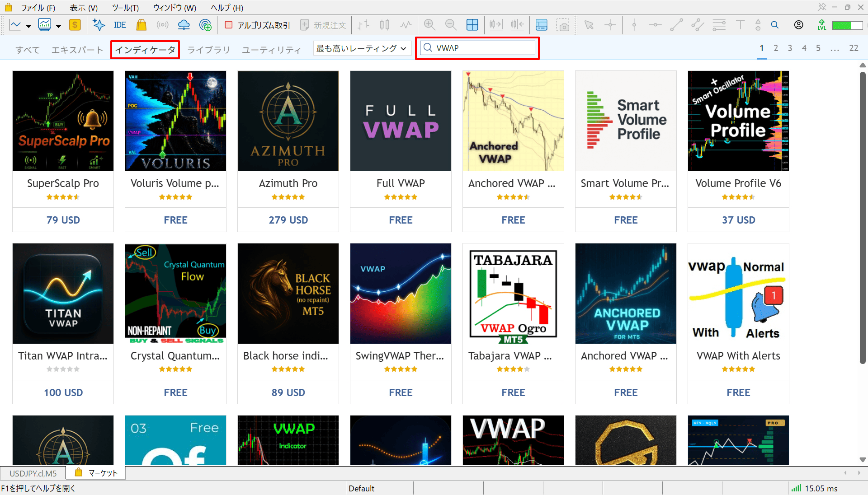The height and width of the screenshot is (495, 868).
Task: Click the blue sparkle AI assistant icon
Action: coord(99,25)
